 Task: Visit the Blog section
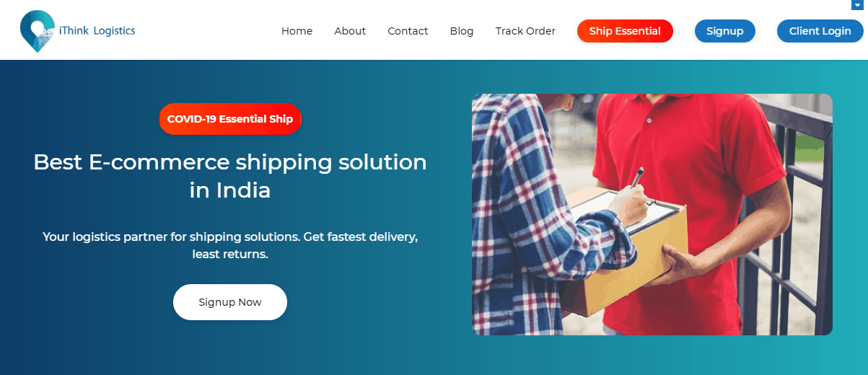462,31
